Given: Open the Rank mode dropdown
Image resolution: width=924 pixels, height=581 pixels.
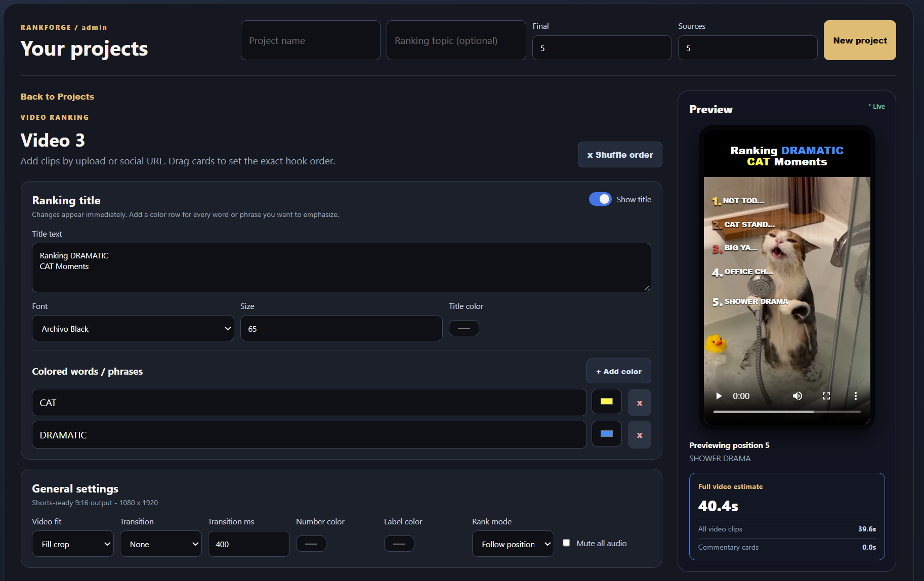Looking at the screenshot, I should (x=513, y=544).
